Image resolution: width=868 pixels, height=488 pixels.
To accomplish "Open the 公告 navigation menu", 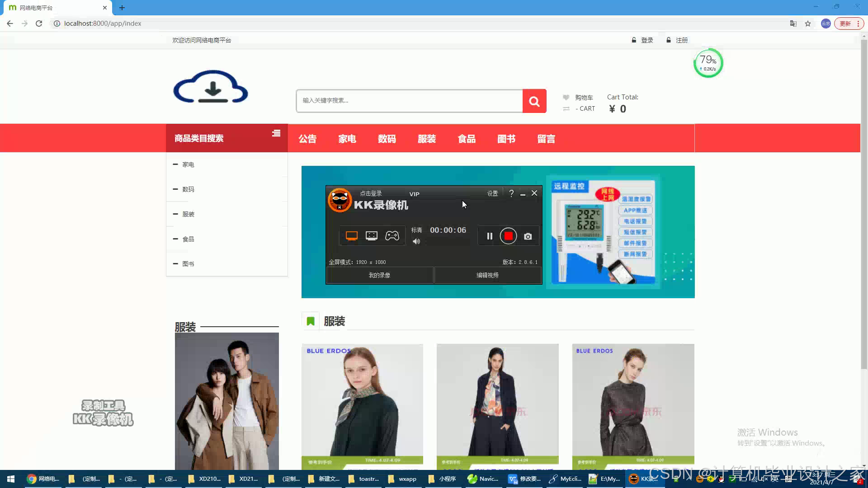I will point(307,139).
